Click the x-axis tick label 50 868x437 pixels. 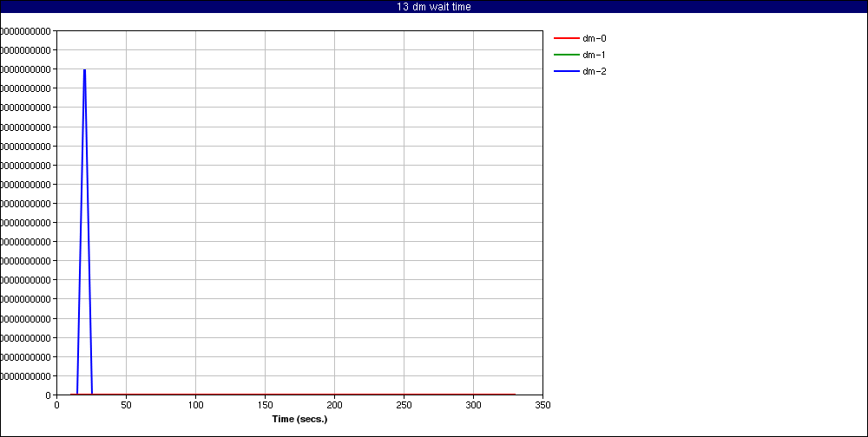(126, 405)
